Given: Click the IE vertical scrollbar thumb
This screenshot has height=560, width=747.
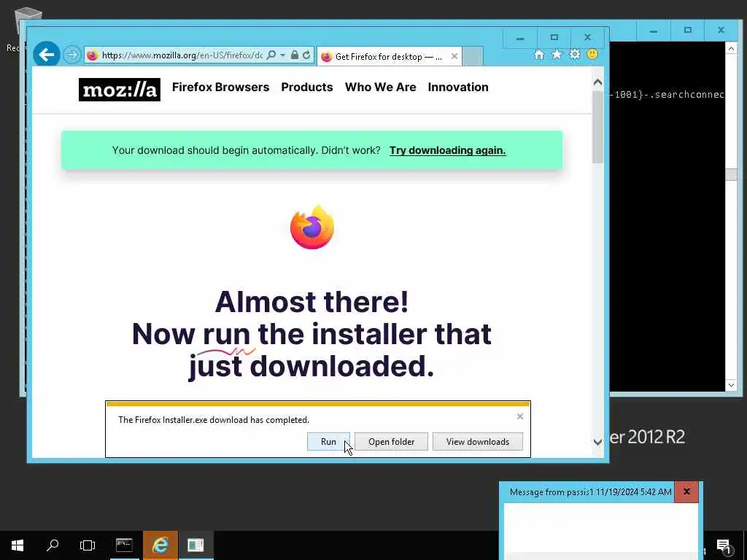Looking at the screenshot, I should [x=597, y=127].
